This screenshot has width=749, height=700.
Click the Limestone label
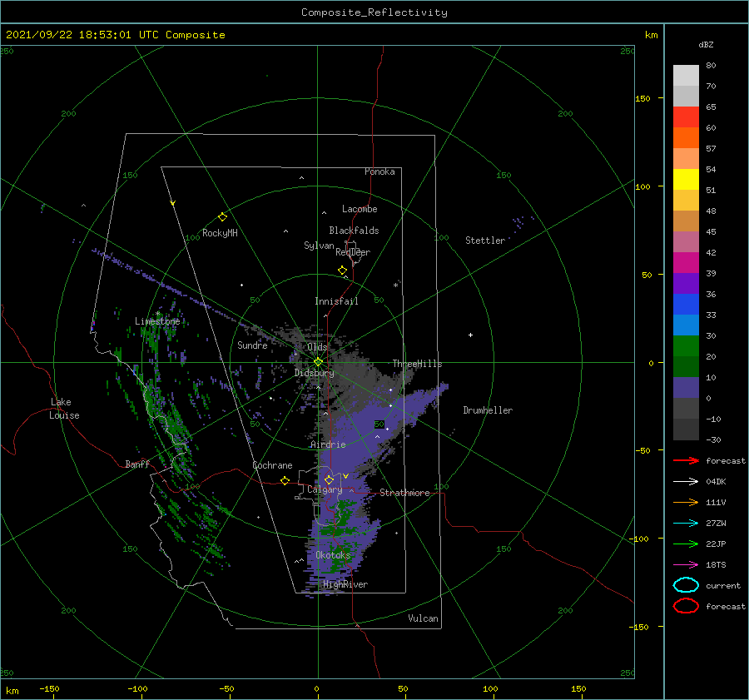tap(157, 321)
